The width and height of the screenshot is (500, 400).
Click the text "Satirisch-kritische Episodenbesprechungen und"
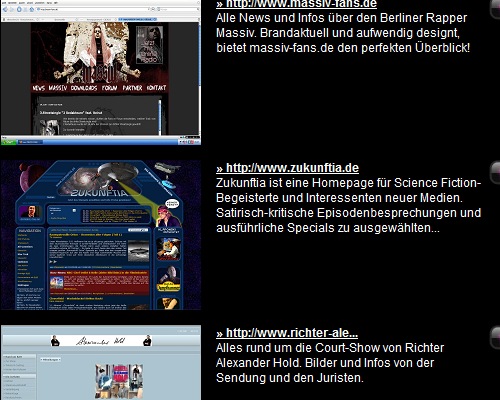coord(349,213)
